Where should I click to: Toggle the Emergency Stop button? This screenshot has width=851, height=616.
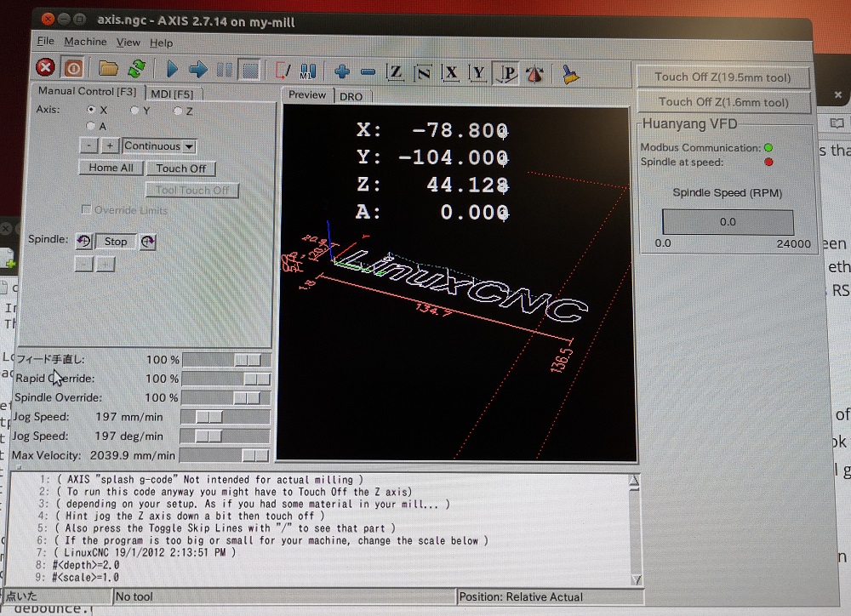[46, 68]
